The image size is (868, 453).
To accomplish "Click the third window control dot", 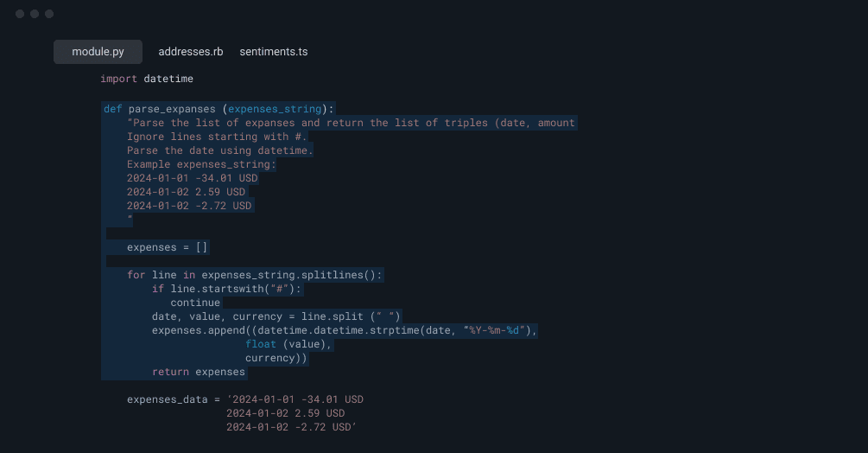I will point(49,14).
